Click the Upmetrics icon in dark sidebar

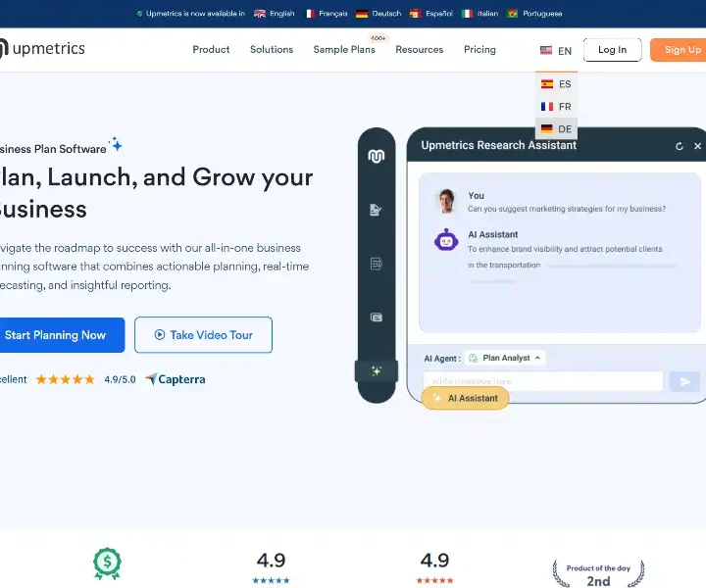click(377, 156)
